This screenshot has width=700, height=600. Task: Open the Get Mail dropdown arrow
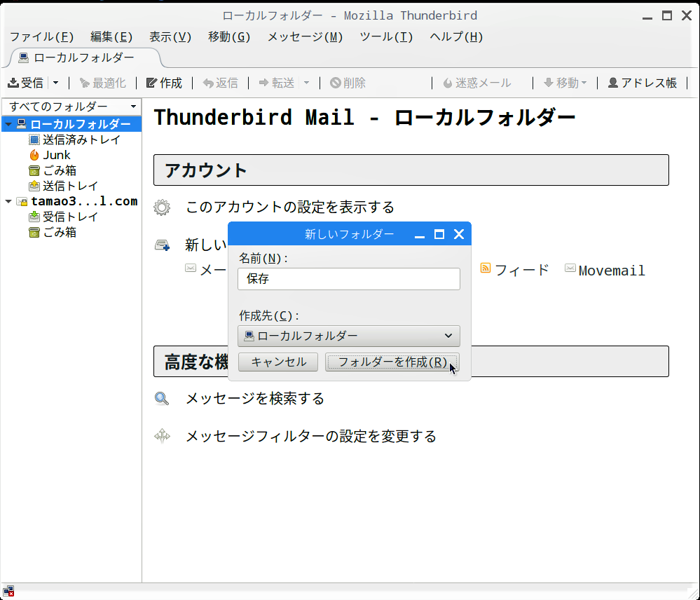tap(56, 83)
